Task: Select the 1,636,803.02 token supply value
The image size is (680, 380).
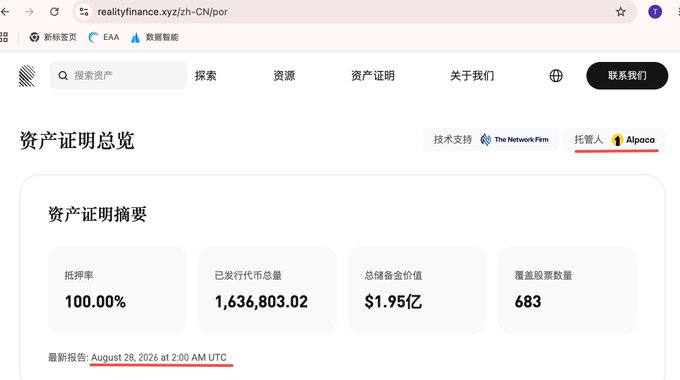Action: click(x=261, y=301)
